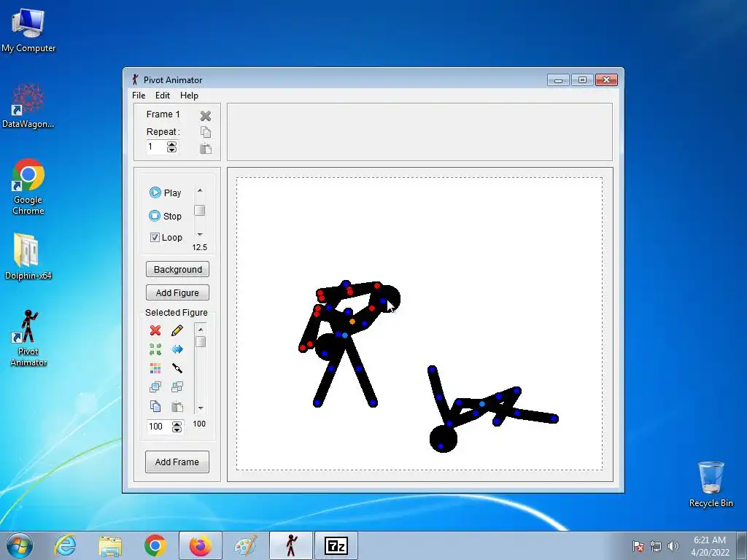Image resolution: width=747 pixels, height=560 pixels.
Task: Open the Windows Start menu
Action: pyautogui.click(x=20, y=545)
